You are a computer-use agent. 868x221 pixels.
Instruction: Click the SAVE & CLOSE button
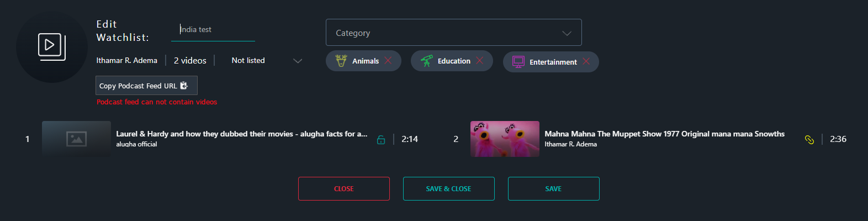point(449,189)
